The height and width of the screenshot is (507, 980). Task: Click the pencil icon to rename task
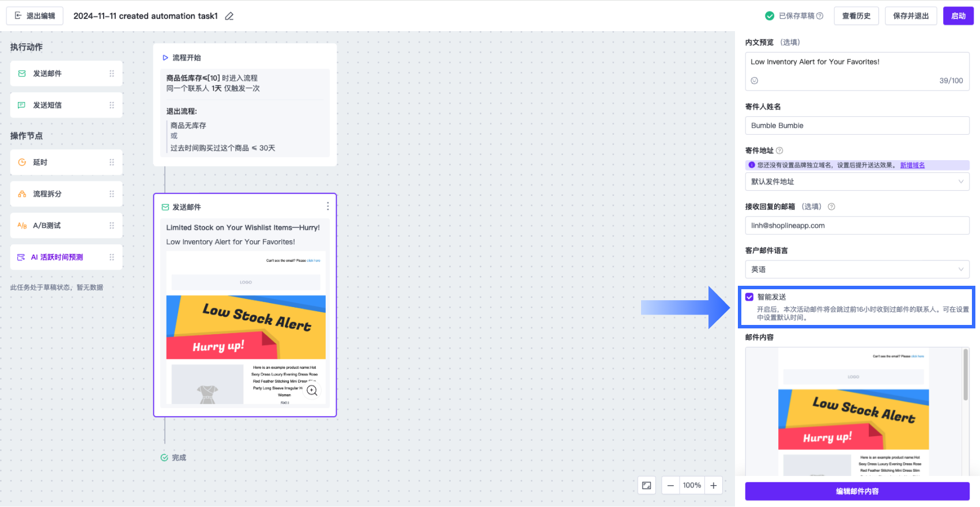[x=229, y=16]
